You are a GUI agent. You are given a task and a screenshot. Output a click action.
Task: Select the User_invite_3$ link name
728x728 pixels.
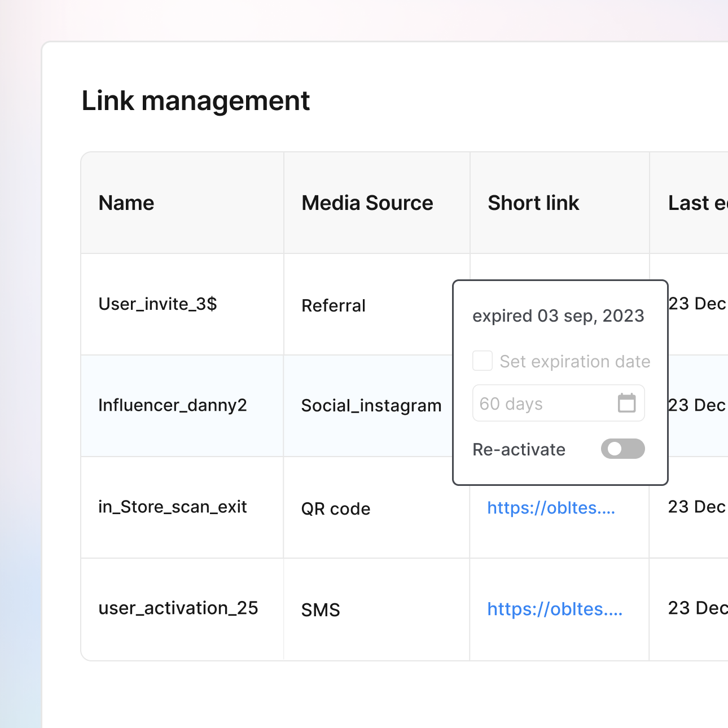157,304
